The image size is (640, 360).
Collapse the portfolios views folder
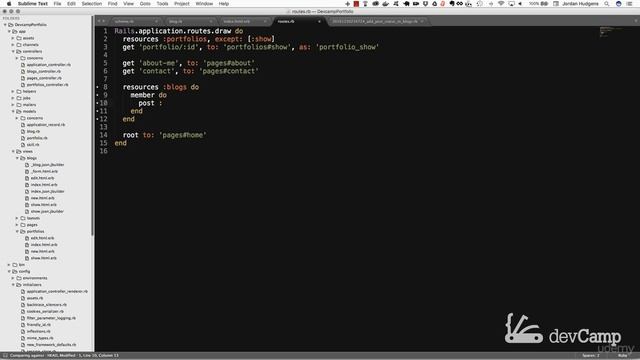click(x=18, y=231)
